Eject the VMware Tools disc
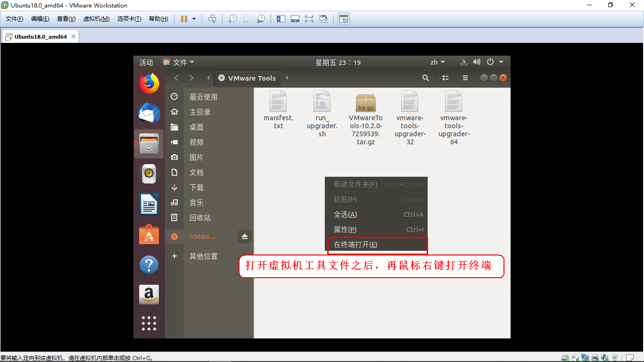The width and height of the screenshot is (644, 362). [245, 237]
